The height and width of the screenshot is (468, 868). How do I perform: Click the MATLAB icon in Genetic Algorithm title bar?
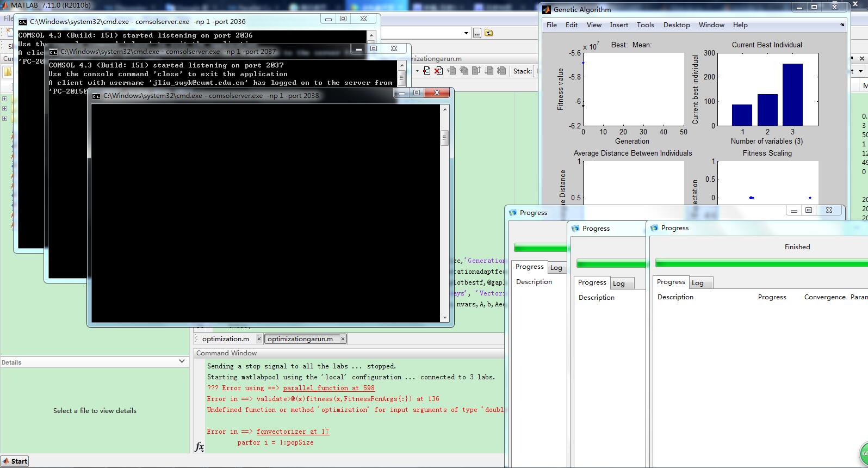pos(547,10)
